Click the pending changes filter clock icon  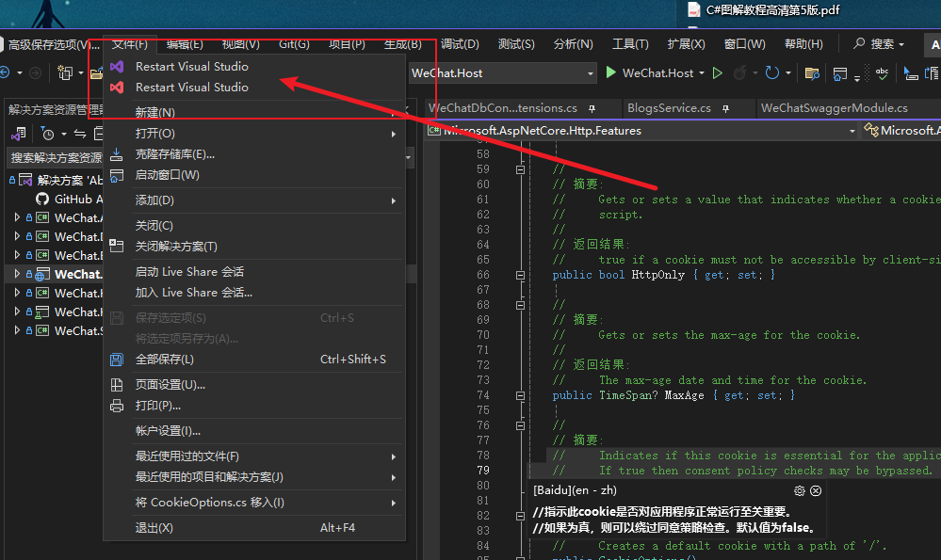click(x=47, y=133)
